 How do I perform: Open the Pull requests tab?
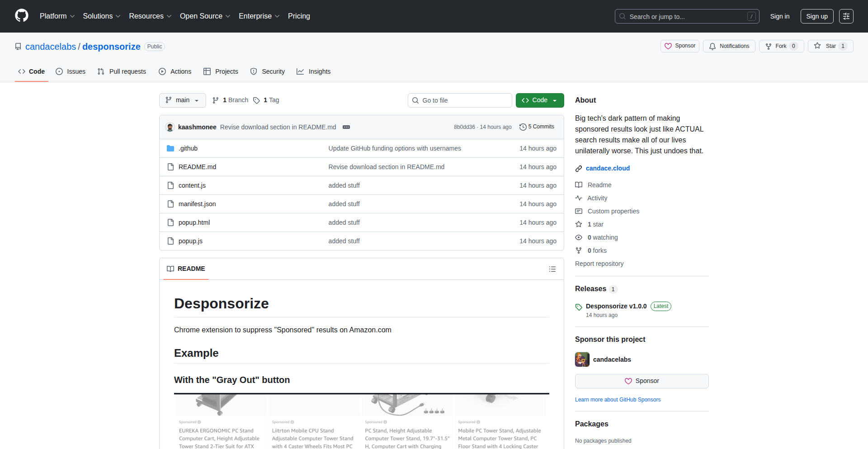tap(122, 71)
